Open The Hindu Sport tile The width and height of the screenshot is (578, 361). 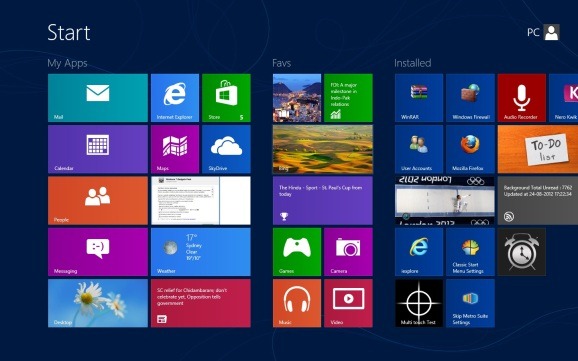click(323, 200)
